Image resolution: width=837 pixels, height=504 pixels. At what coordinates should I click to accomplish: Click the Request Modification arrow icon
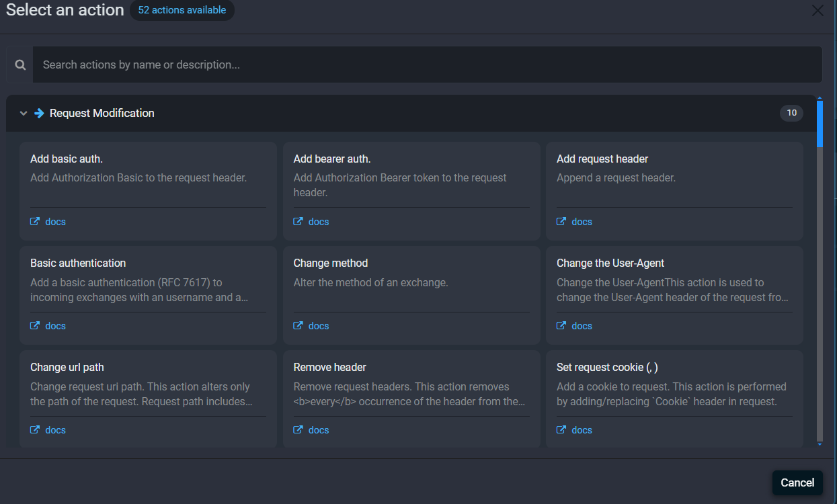point(39,113)
